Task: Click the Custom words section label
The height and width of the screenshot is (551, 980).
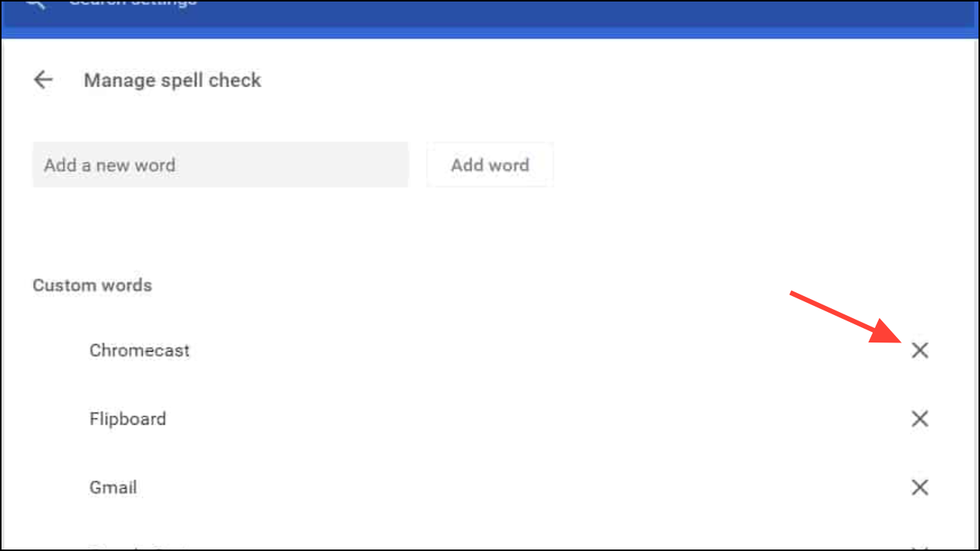Action: [92, 285]
